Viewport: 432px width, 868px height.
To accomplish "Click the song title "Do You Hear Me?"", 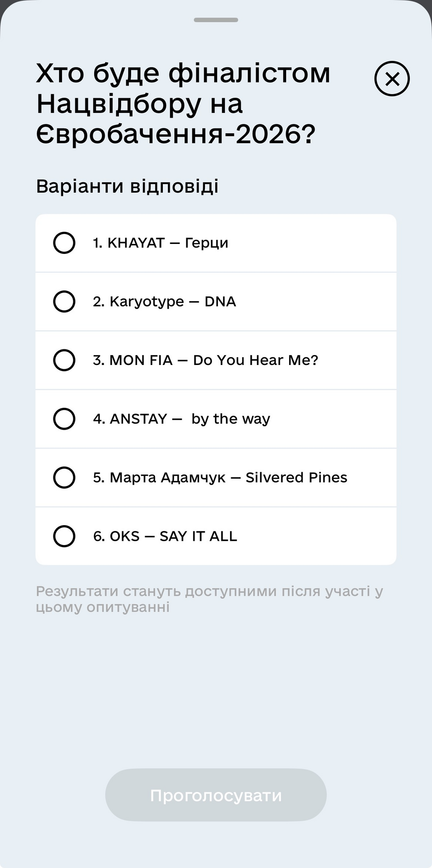I will tap(255, 360).
